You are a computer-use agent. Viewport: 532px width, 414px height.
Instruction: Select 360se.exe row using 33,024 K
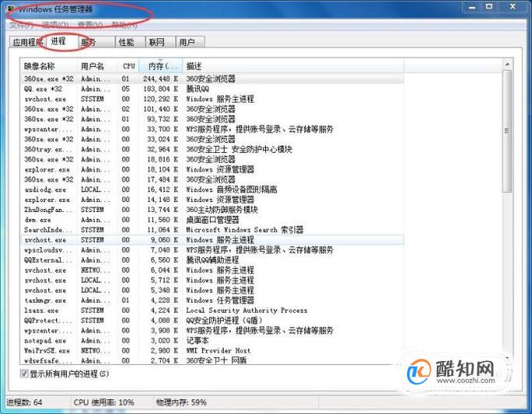[x=212, y=140]
